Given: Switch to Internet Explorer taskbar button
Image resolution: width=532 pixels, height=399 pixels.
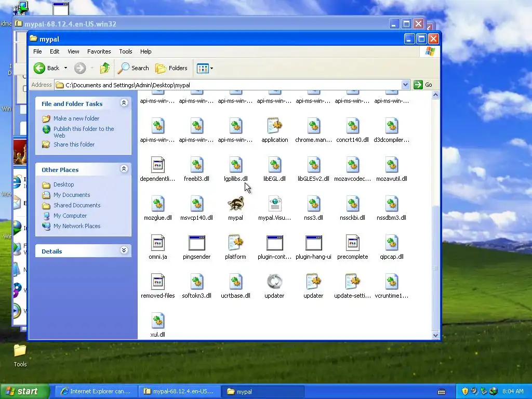Looking at the screenshot, I should [96, 392].
